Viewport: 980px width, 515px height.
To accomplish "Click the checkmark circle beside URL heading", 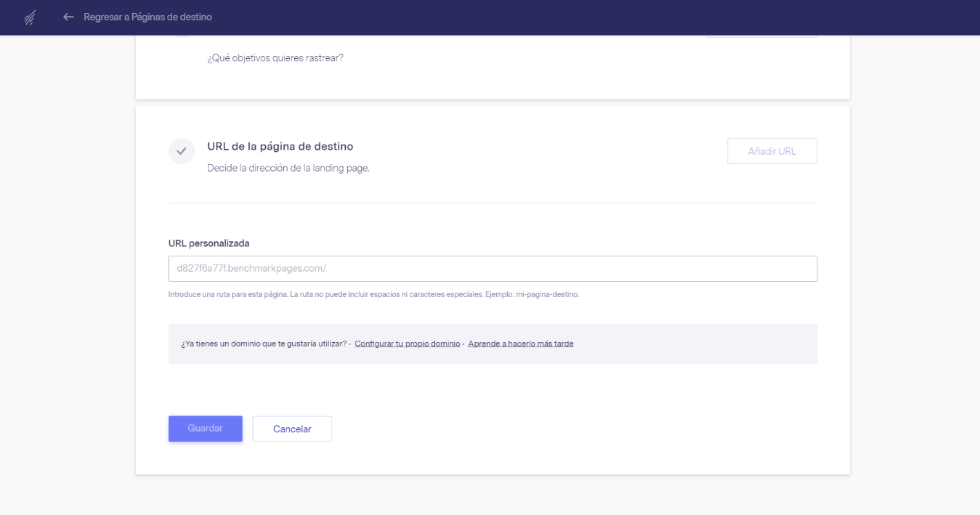I will coord(182,151).
